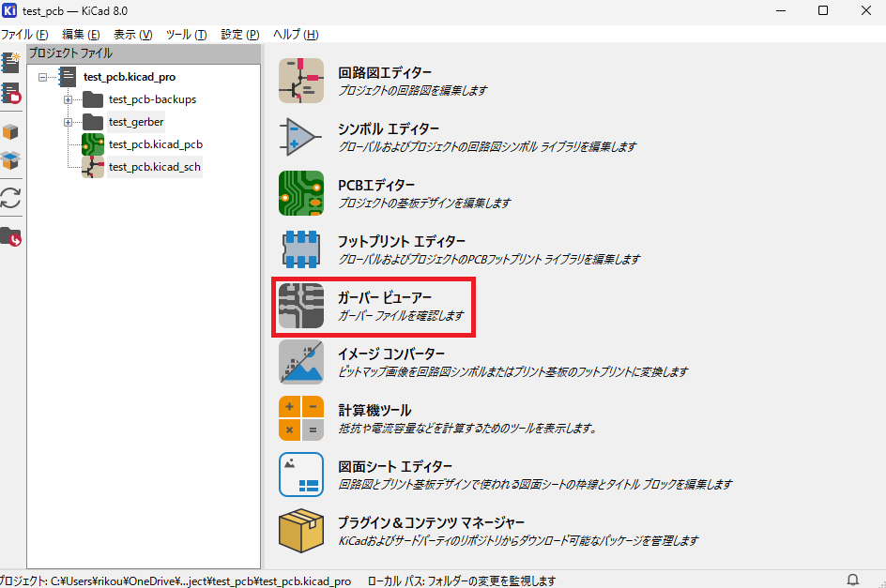Viewport: 886px width, 588px height.
Task: Select the test_gerber tree entry
Action: [x=136, y=122]
